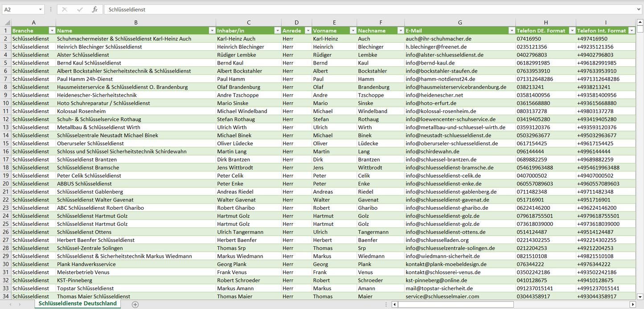This screenshot has height=309, width=644.
Task: Click the horizontal scrollbar left arrow
Action: (x=394, y=305)
